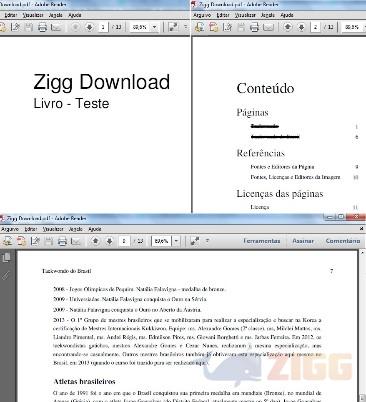Open Arquivo menu in the Conteúdo window
Screen dimensions: 366x402
click(202, 15)
